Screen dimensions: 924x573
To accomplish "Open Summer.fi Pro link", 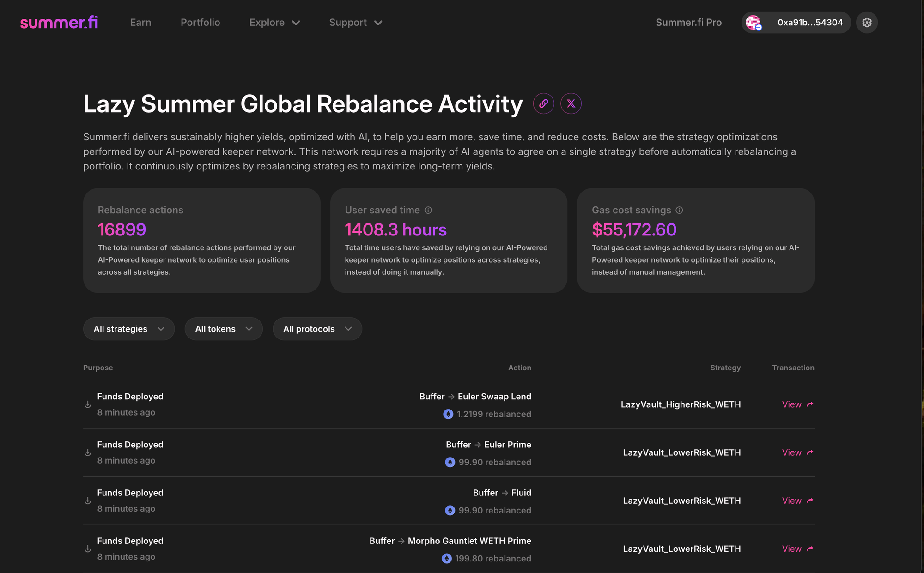I will click(688, 22).
